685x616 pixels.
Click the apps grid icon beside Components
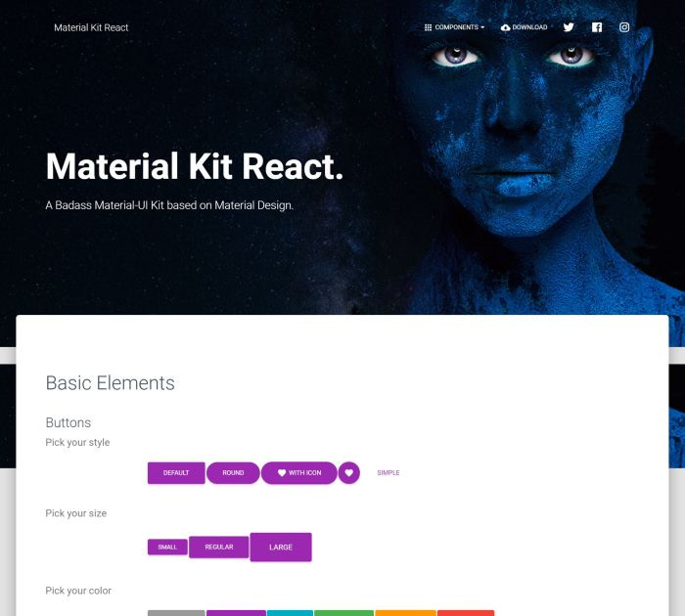429,27
